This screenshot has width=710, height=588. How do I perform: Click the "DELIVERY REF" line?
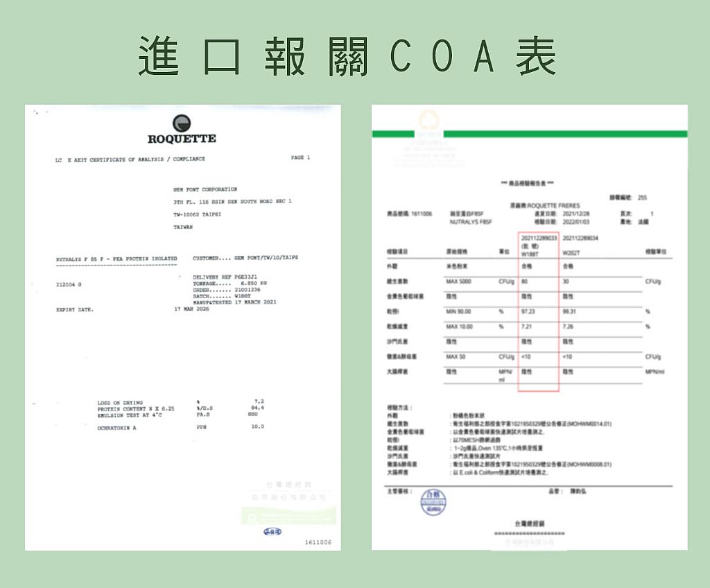225,277
